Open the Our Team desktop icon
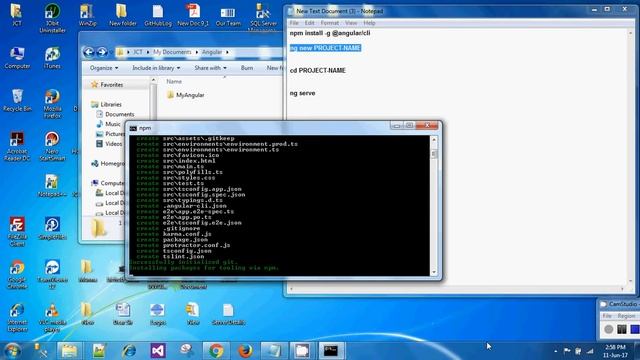640x360 pixels. coord(228,15)
